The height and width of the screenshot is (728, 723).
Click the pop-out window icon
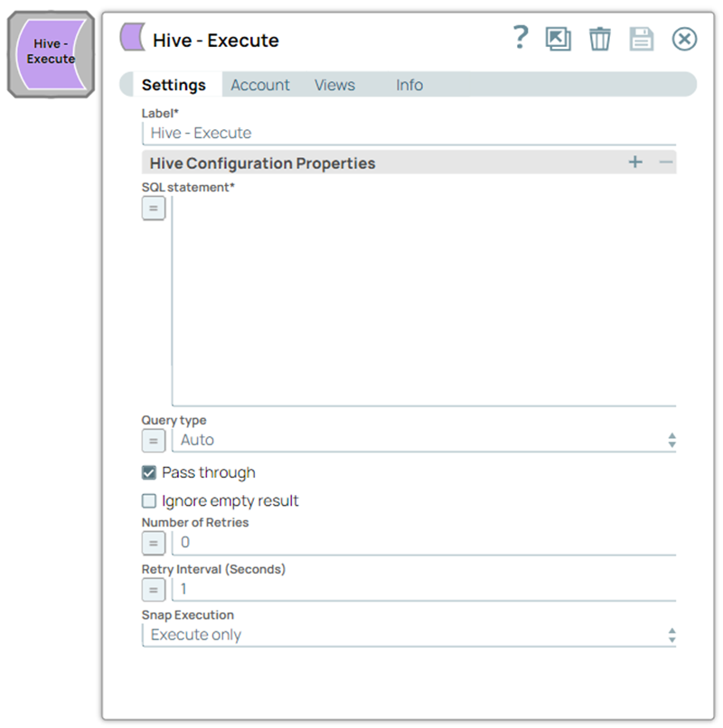558,39
